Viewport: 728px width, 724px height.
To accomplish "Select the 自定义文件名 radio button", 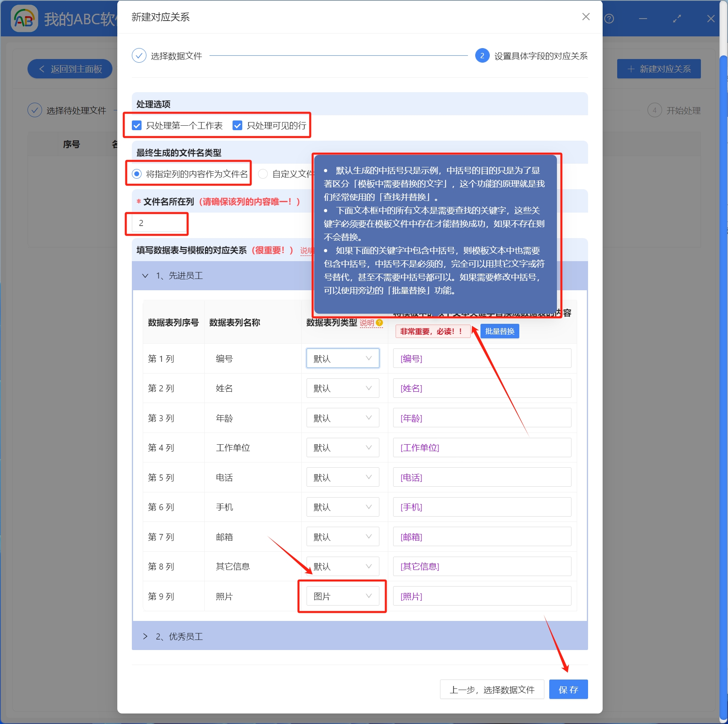I will pyautogui.click(x=263, y=174).
